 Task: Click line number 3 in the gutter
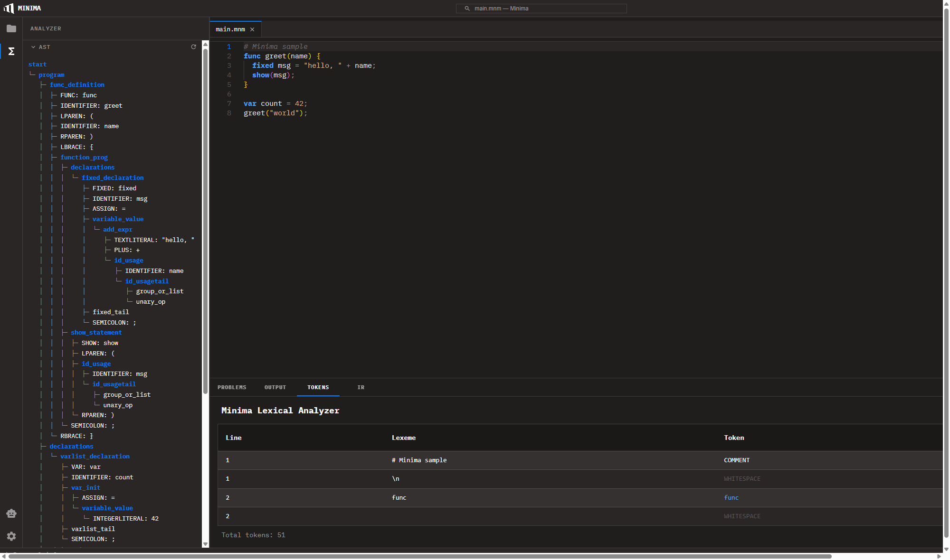click(229, 65)
